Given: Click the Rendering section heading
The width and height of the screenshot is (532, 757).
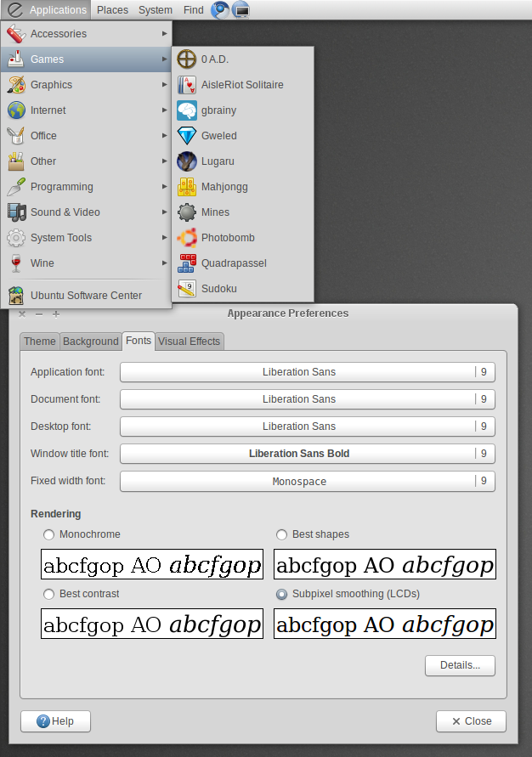Looking at the screenshot, I should point(56,514).
